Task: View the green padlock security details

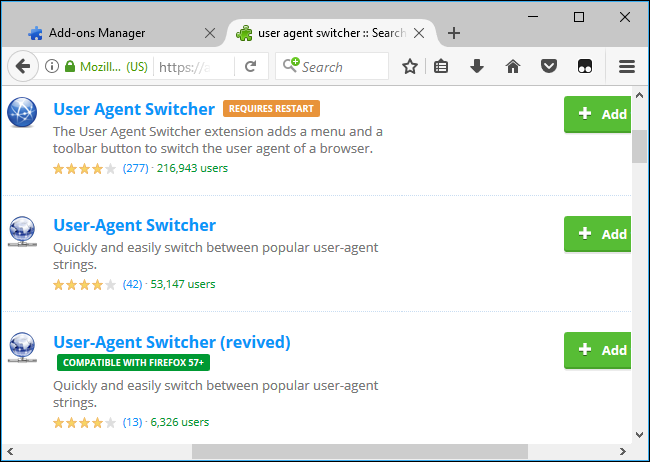Action: [x=70, y=66]
